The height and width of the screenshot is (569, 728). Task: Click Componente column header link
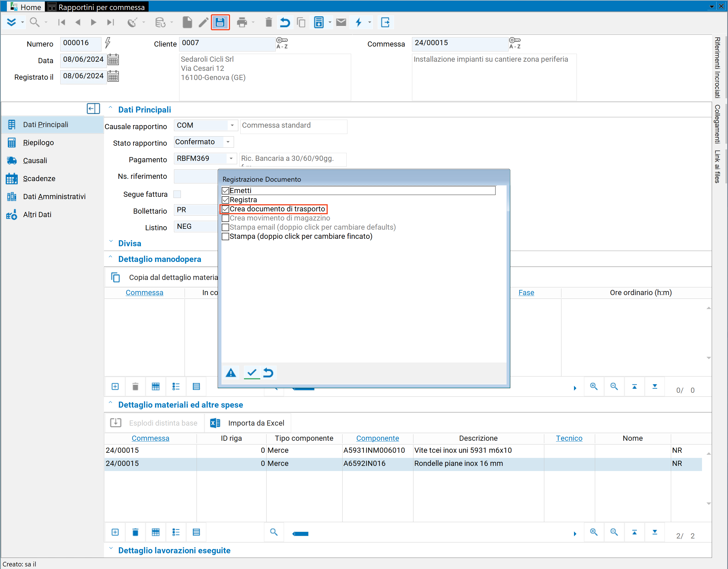377,438
